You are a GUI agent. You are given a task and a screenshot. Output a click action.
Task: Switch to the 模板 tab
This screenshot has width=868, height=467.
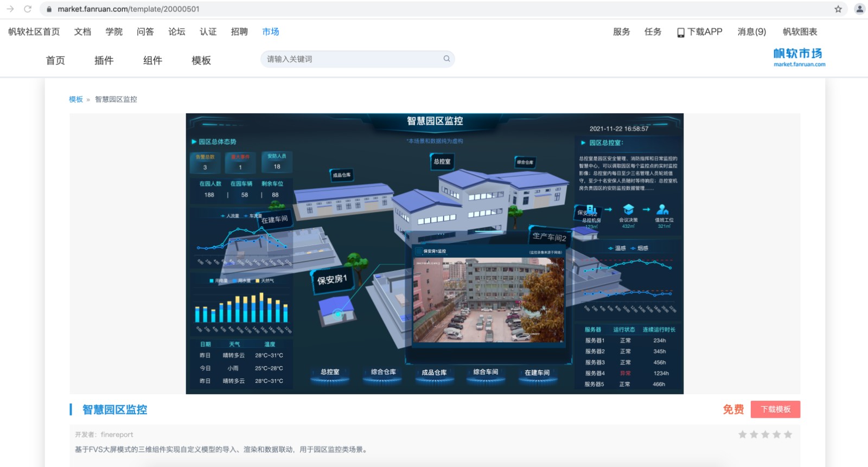coord(201,60)
